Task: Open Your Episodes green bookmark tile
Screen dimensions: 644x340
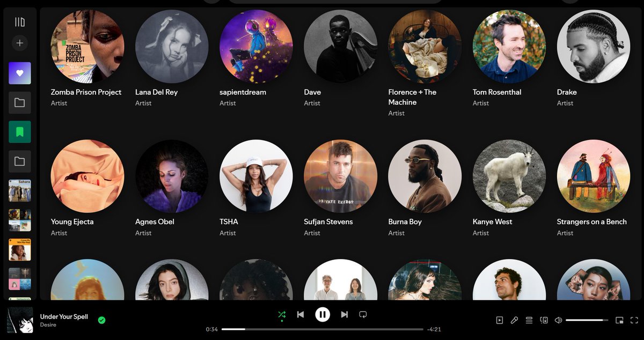Action: pos(20,132)
